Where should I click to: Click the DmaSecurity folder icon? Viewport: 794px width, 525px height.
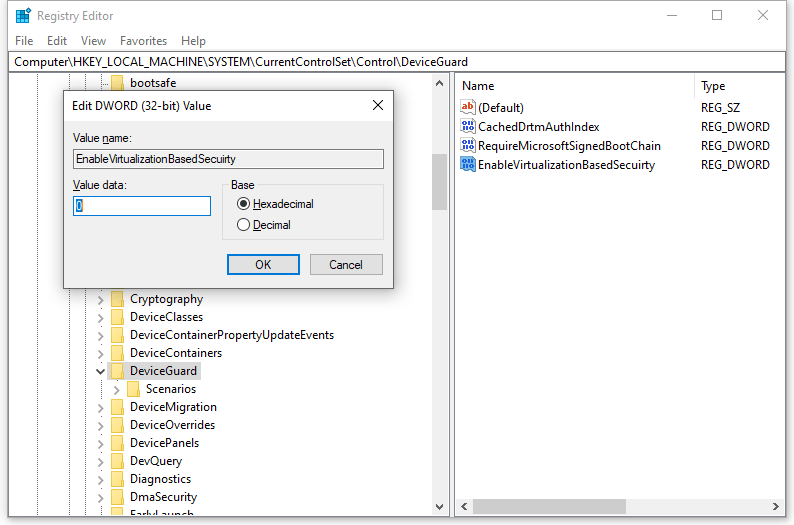[117, 497]
